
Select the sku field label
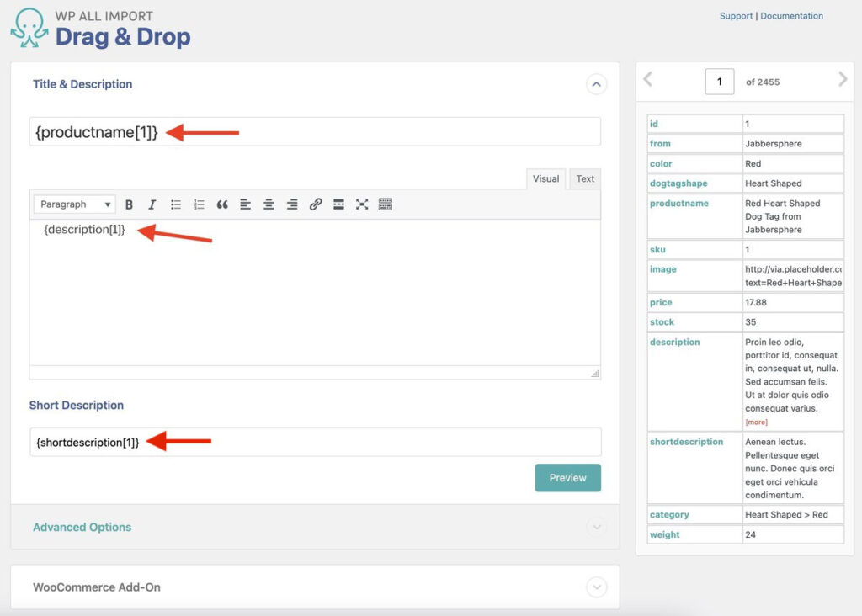[657, 249]
